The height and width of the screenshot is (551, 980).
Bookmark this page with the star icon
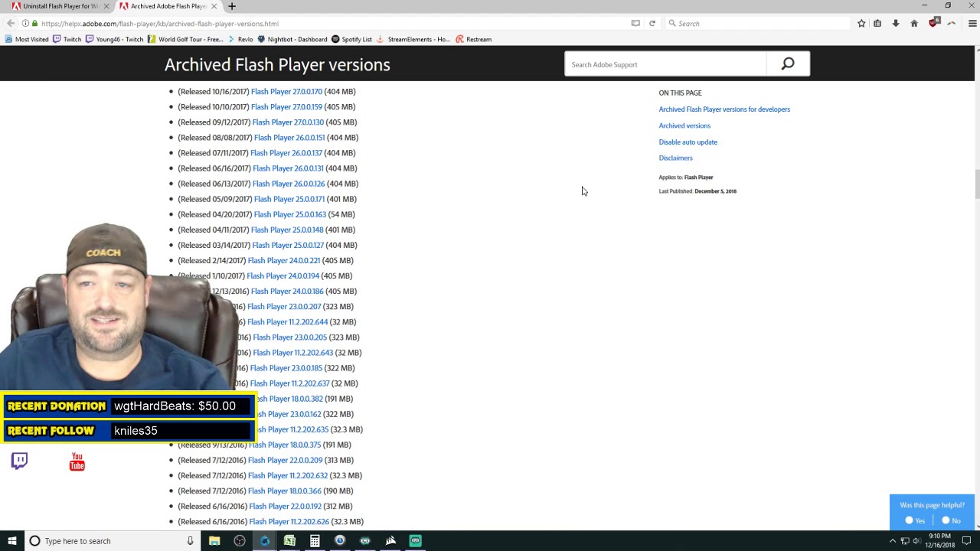tap(861, 24)
